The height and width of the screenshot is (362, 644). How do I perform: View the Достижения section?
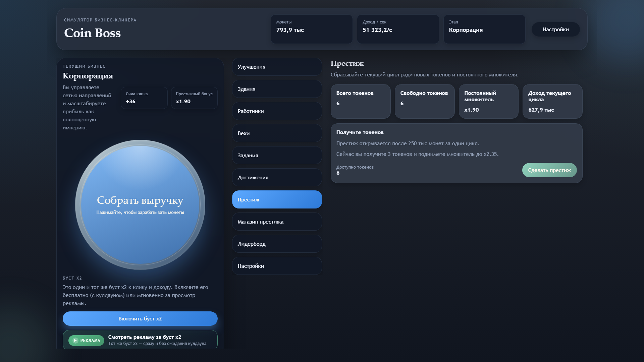pyautogui.click(x=277, y=177)
